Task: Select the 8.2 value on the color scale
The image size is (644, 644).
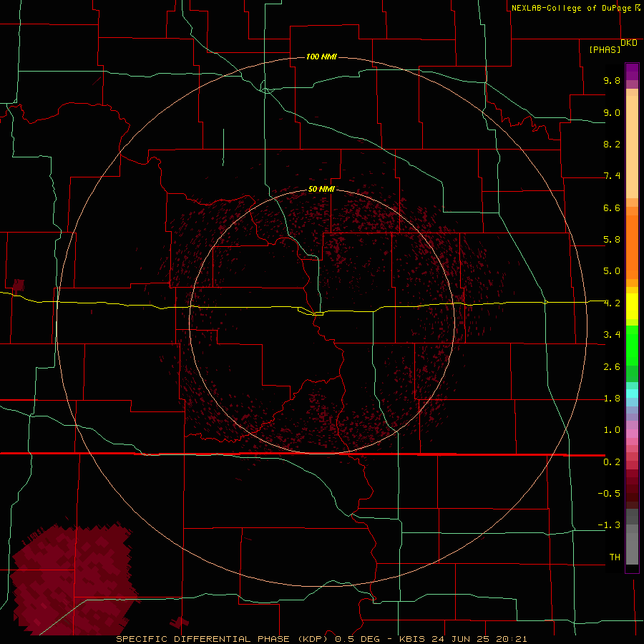Action: click(612, 144)
